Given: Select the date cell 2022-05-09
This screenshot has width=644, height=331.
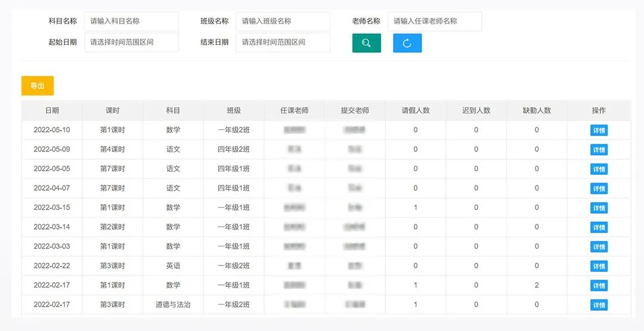Looking at the screenshot, I should pyautogui.click(x=52, y=149).
